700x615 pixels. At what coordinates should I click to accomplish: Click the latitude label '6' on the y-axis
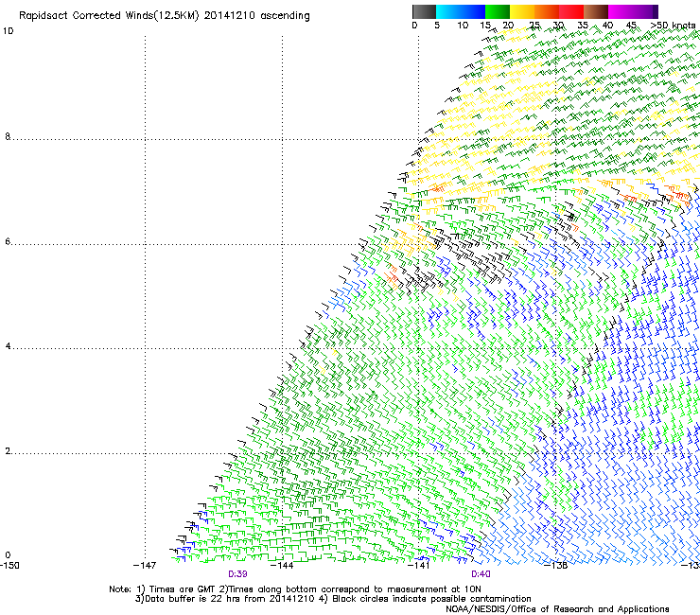pos(8,241)
